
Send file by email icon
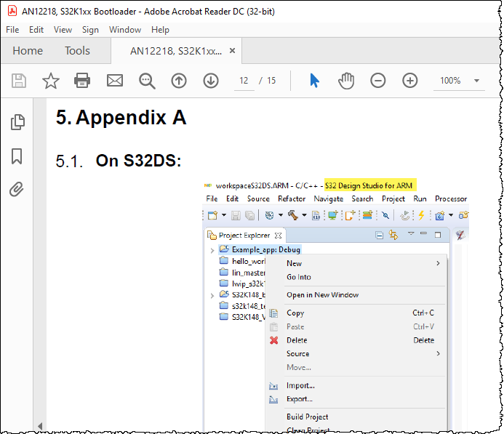[115, 81]
